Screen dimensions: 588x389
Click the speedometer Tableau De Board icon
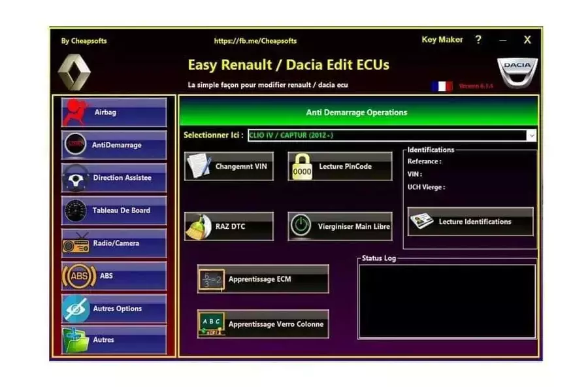(75, 211)
